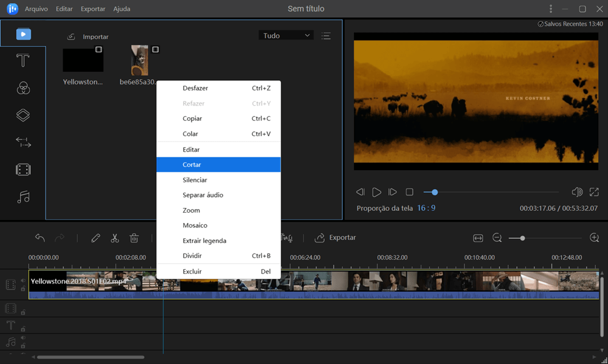Mute the music track

pos(23,338)
